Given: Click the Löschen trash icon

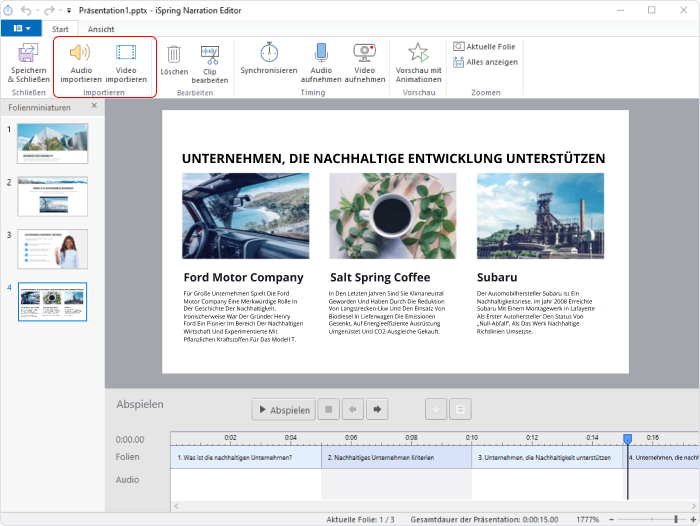Looking at the screenshot, I should (x=174, y=54).
